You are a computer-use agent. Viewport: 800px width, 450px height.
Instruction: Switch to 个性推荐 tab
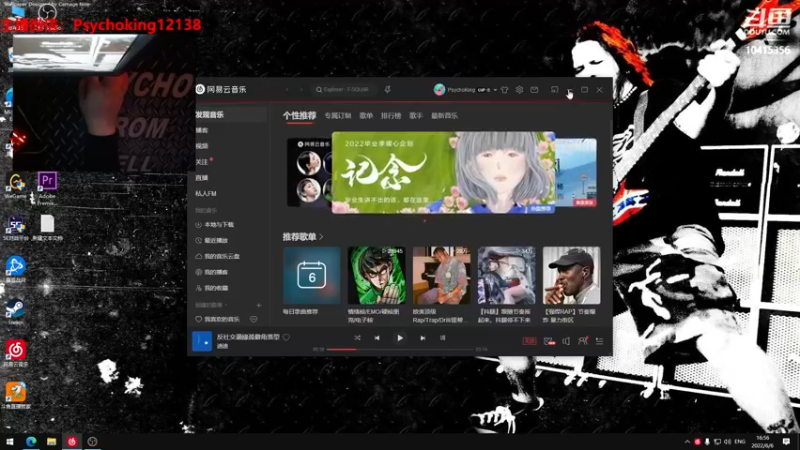[299, 116]
